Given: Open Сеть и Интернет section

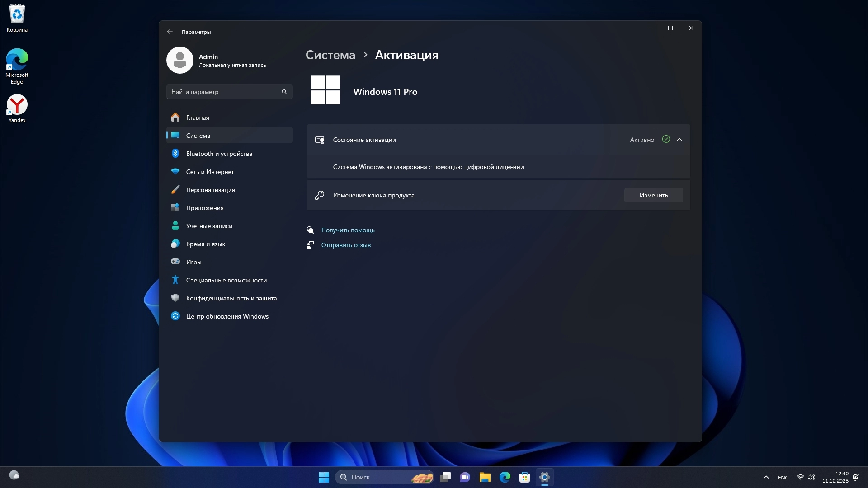Looking at the screenshot, I should point(210,172).
